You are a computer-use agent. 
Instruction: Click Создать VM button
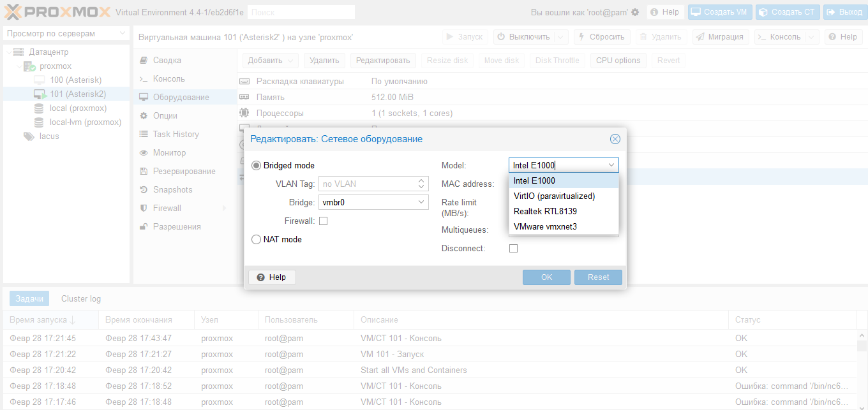719,12
